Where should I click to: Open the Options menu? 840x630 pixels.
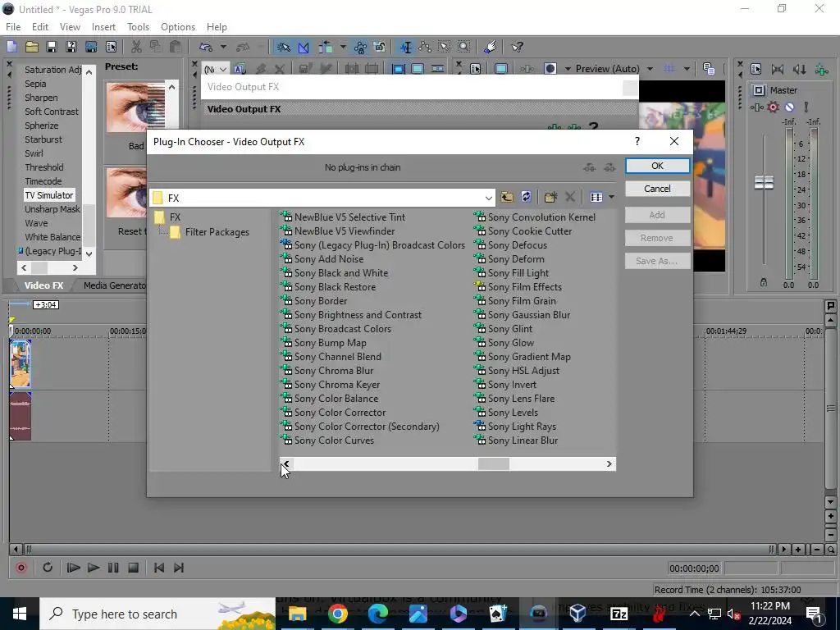pos(178,27)
